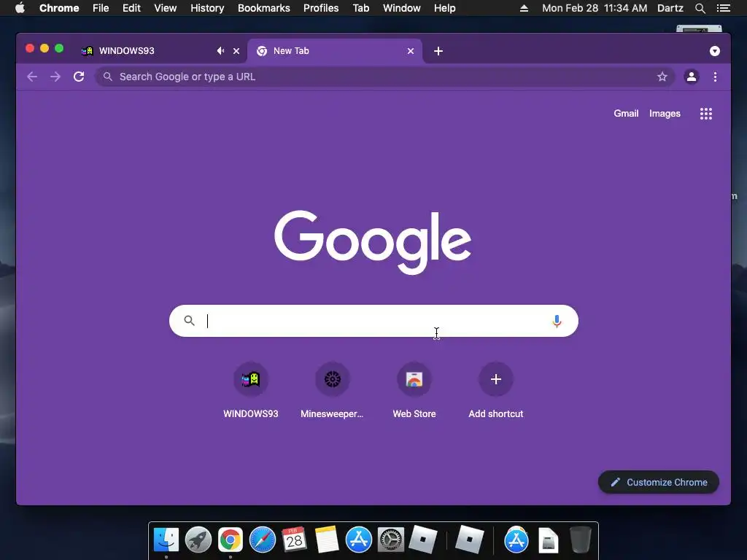Viewport: 747px width, 560px height.
Task: Click the Customize Chrome button
Action: pos(659,483)
